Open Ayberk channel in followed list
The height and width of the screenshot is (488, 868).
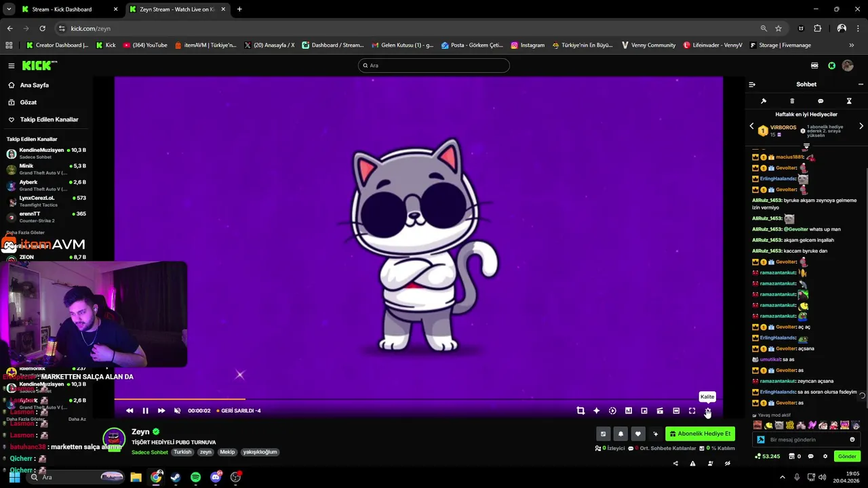[46, 185]
